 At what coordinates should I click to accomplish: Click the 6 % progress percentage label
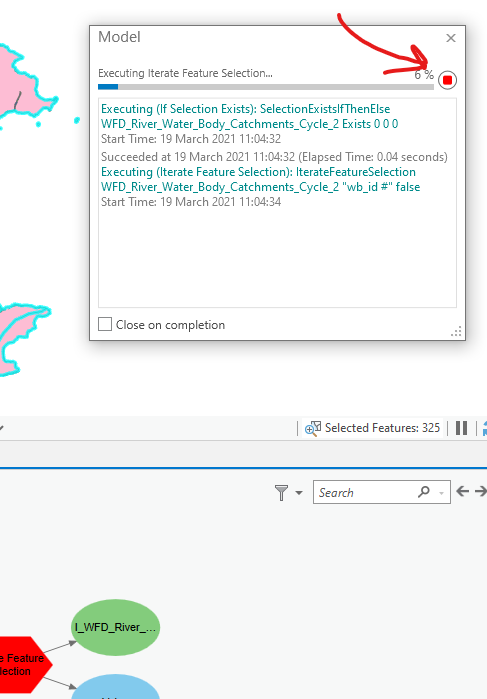(424, 74)
